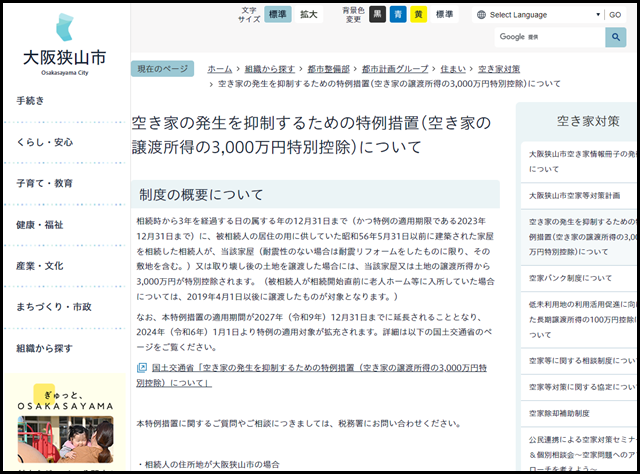Viewport: 640px width, 474px height.
Task: Click the Google search input field
Action: point(549,37)
